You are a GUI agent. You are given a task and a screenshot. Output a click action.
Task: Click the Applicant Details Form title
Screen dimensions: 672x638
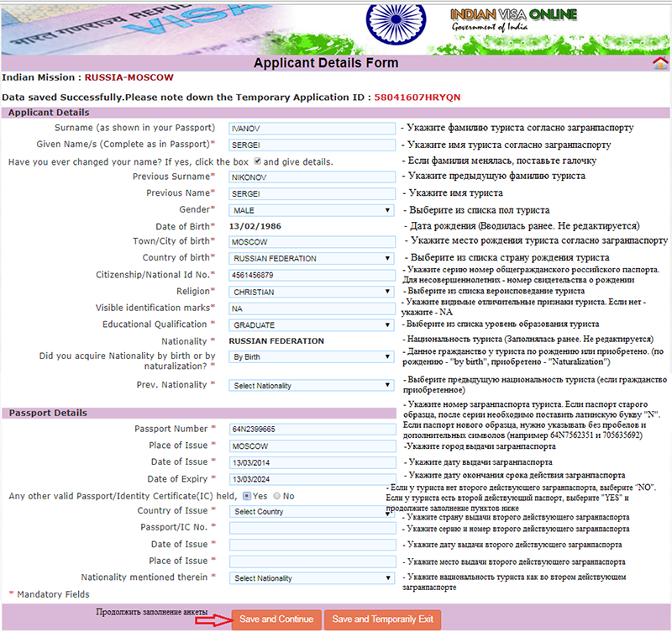click(326, 63)
